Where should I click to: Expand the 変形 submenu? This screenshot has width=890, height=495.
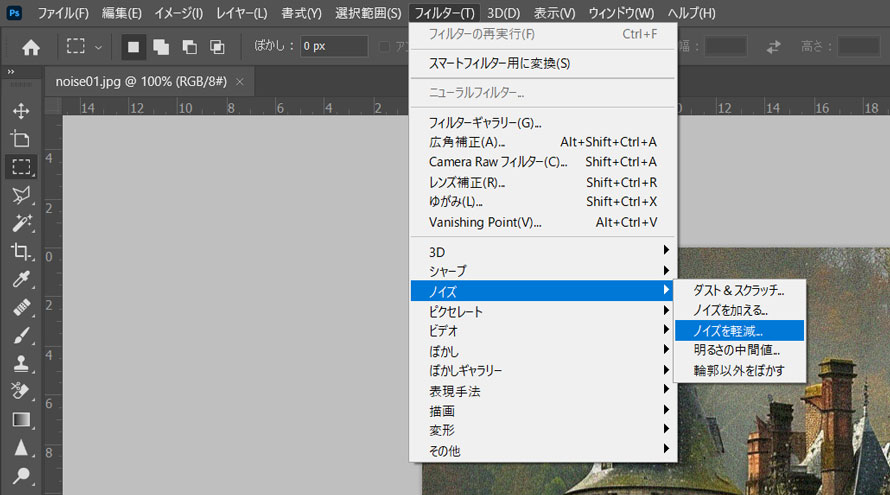pyautogui.click(x=543, y=430)
